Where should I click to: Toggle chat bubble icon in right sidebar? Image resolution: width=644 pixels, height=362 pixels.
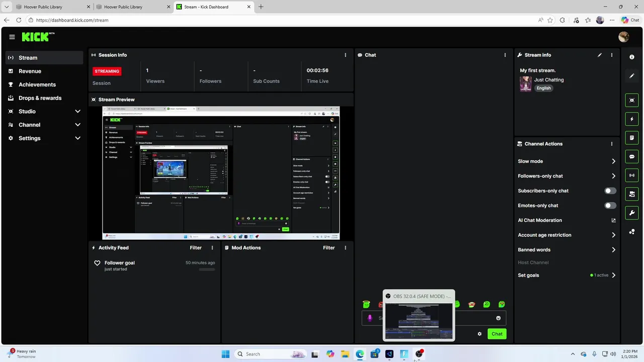coord(632,157)
